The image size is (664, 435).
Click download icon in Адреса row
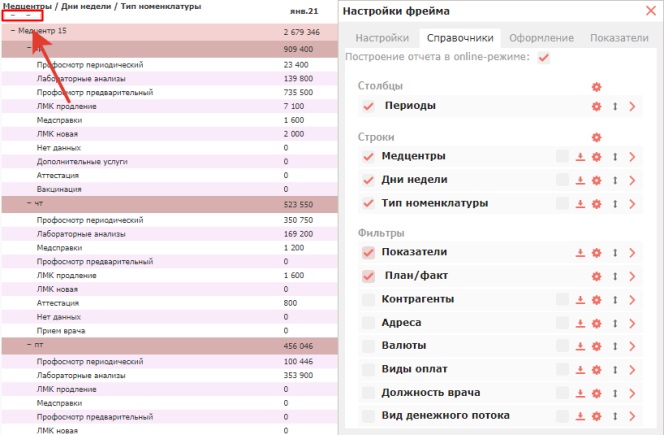point(580,323)
